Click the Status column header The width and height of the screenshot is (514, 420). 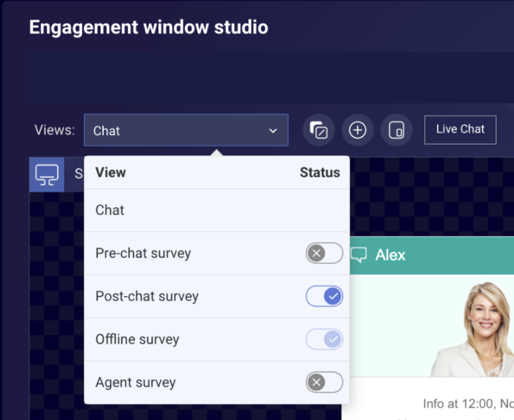[320, 173]
